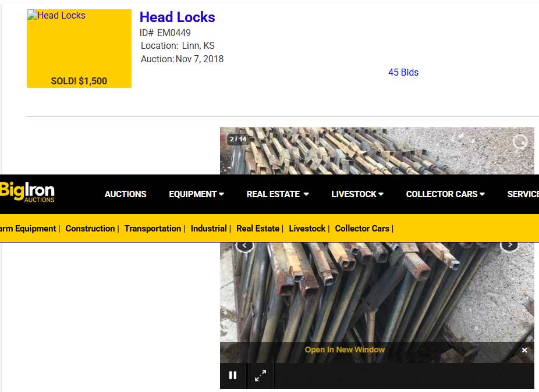This screenshot has width=539, height=392.
Task: Expand the Equipment dropdown menu
Action: tap(196, 194)
